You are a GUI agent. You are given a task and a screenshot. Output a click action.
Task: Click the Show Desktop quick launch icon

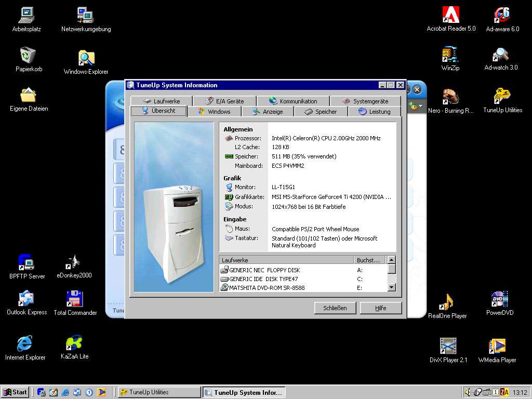54,392
